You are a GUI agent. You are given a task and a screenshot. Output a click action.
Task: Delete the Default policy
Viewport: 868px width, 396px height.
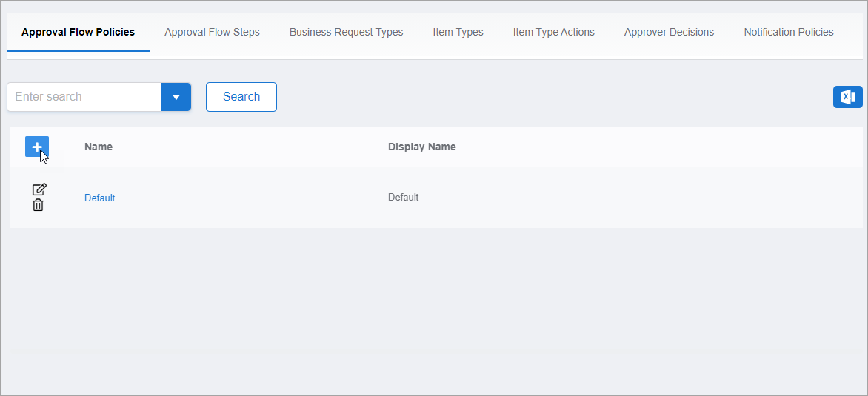coord(38,205)
